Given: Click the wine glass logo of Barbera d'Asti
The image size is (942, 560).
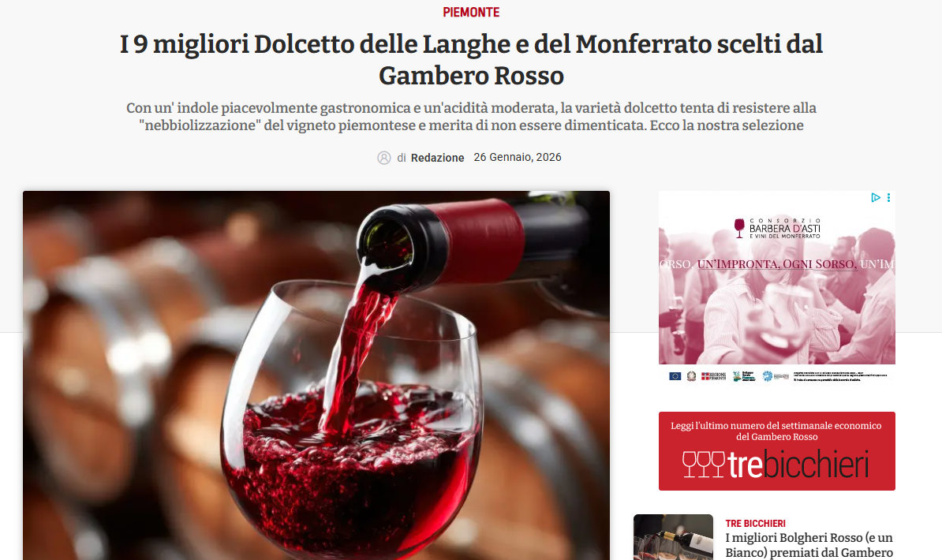Looking at the screenshot, I should pyautogui.click(x=739, y=228).
